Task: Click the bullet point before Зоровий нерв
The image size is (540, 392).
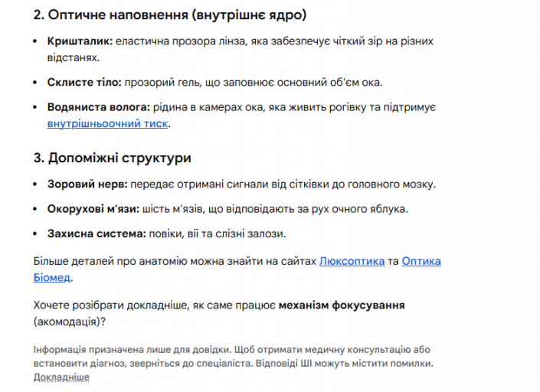Action: 38,185
